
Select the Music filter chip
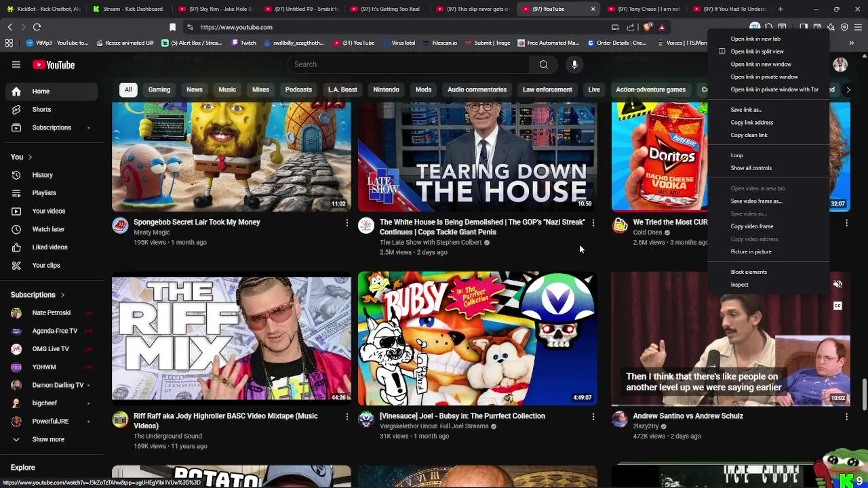point(227,89)
